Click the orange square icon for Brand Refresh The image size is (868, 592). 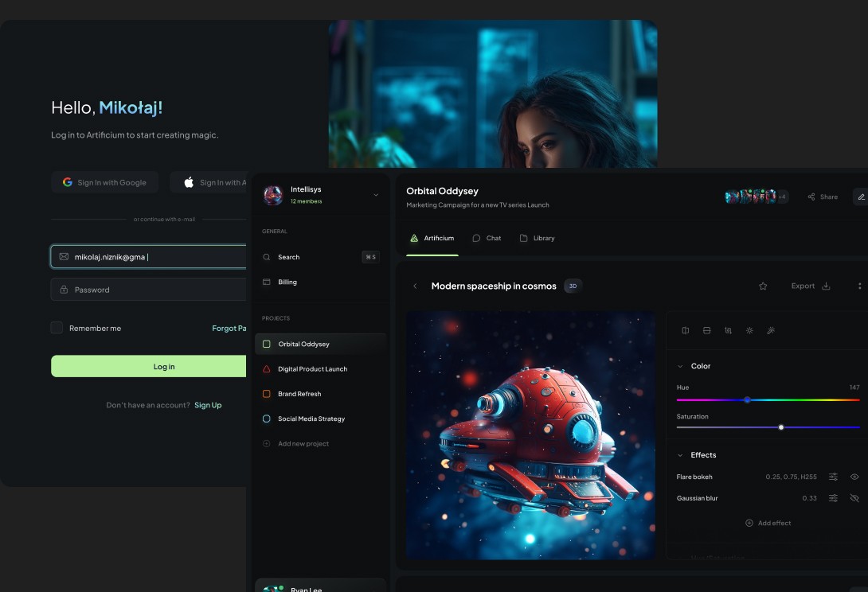266,393
